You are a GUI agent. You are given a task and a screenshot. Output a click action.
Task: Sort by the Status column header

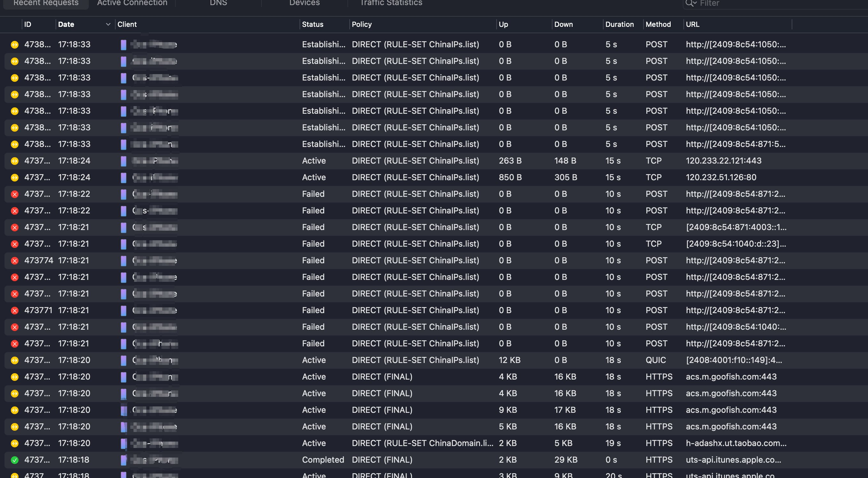point(312,24)
